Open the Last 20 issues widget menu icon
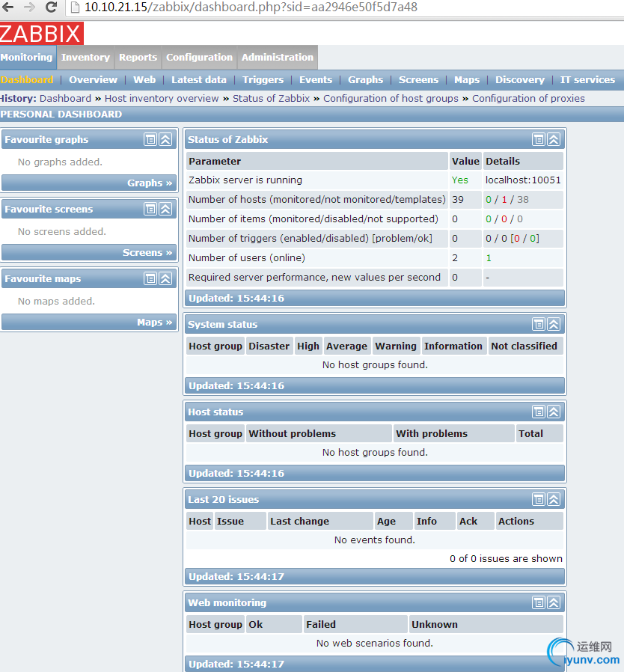624x672 pixels. (538, 499)
